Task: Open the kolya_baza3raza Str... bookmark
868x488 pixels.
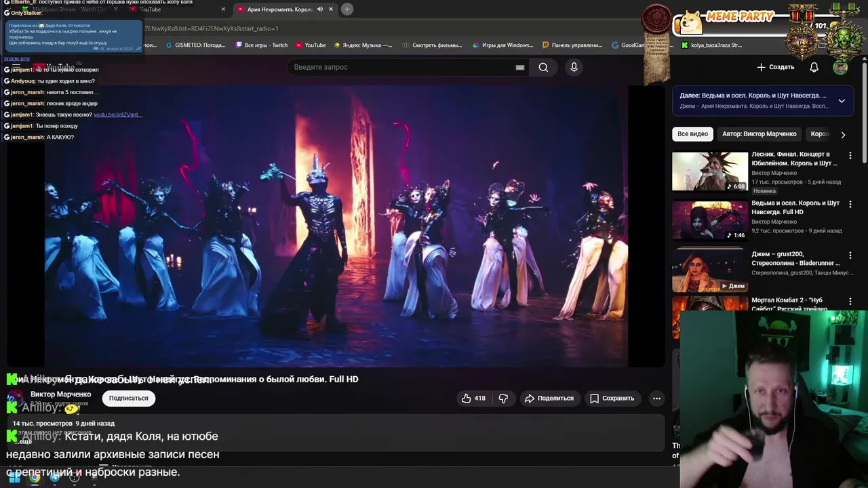Action: pyautogui.click(x=712, y=45)
